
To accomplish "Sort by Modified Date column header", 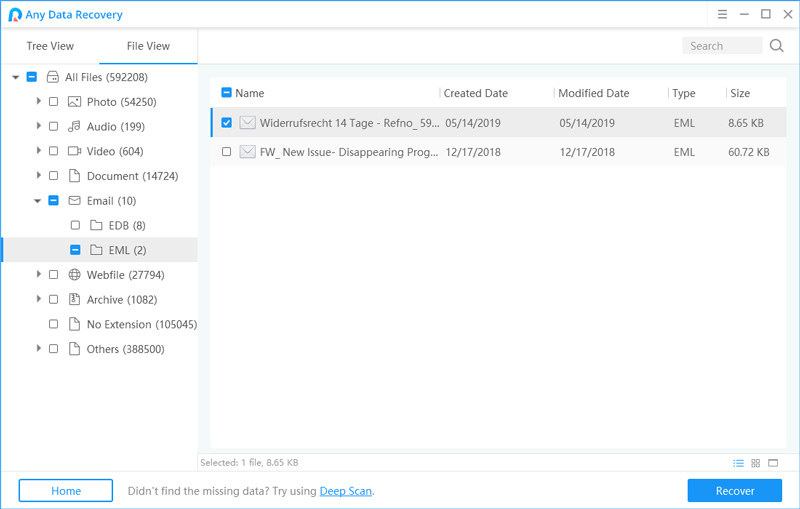I will (x=593, y=93).
